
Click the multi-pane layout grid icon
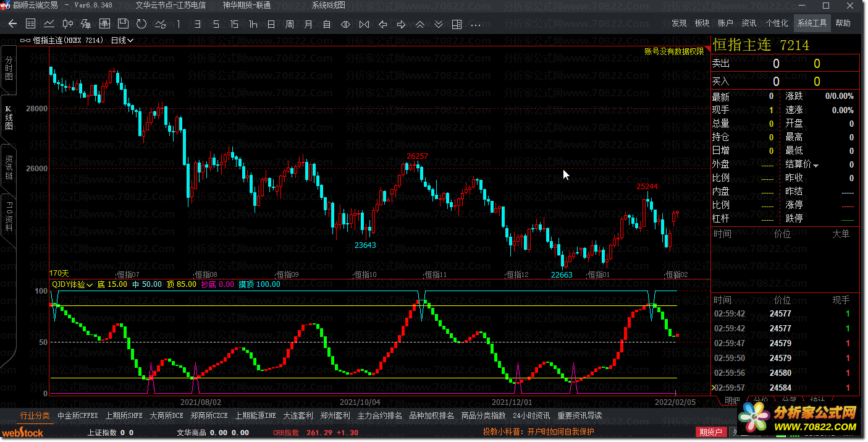coord(457,24)
